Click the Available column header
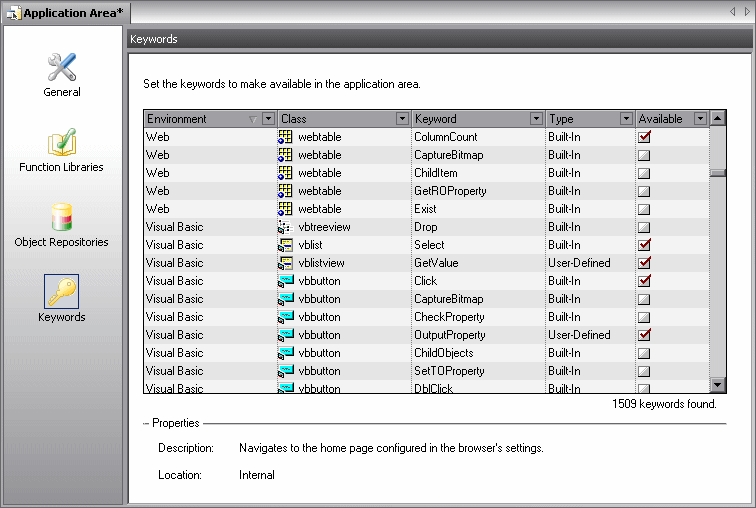The width and height of the screenshot is (756, 508). tap(662, 119)
